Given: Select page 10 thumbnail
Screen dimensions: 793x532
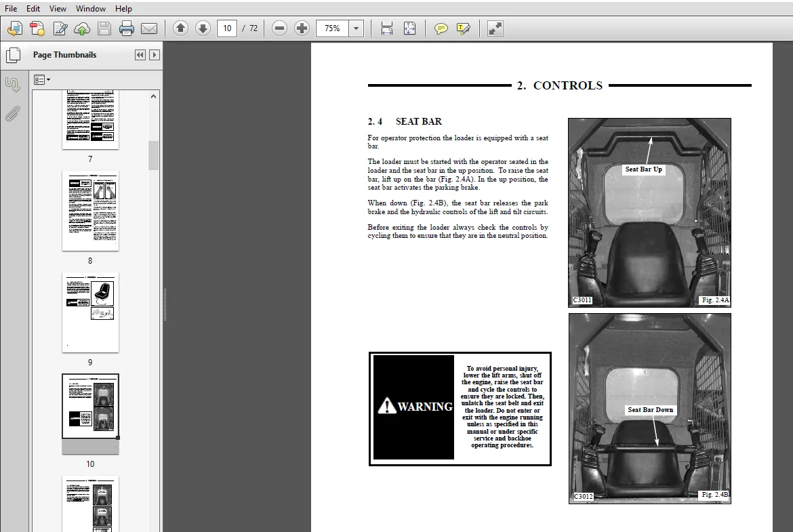Looking at the screenshot, I should pos(91,414).
